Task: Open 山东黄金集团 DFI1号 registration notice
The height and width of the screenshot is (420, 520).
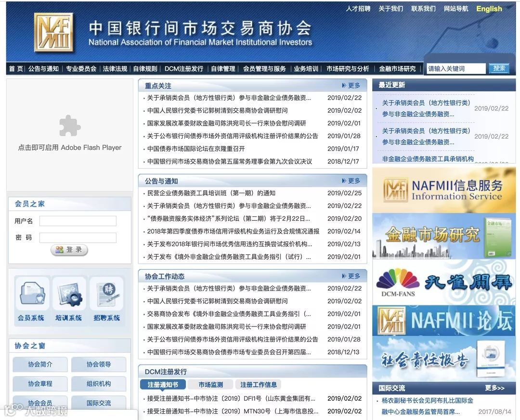Action: 231,398
